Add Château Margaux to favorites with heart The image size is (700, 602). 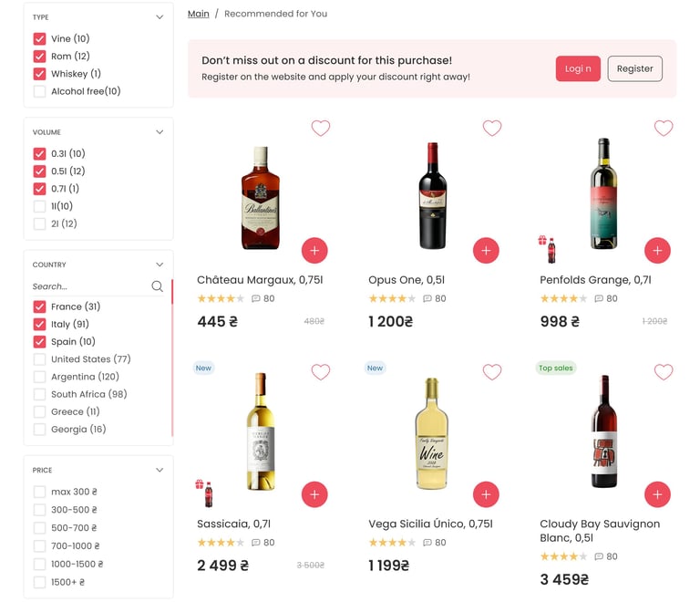(321, 129)
